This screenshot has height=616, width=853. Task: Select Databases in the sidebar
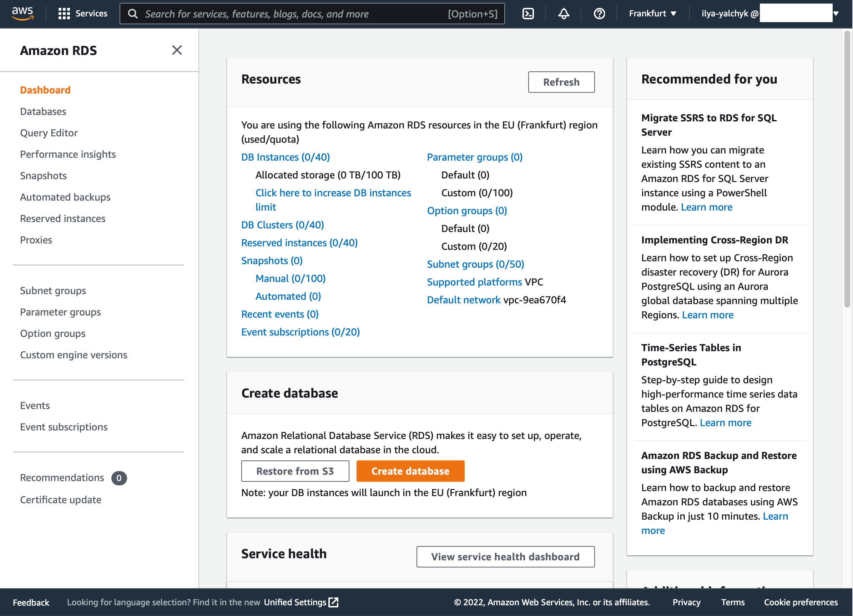(43, 111)
